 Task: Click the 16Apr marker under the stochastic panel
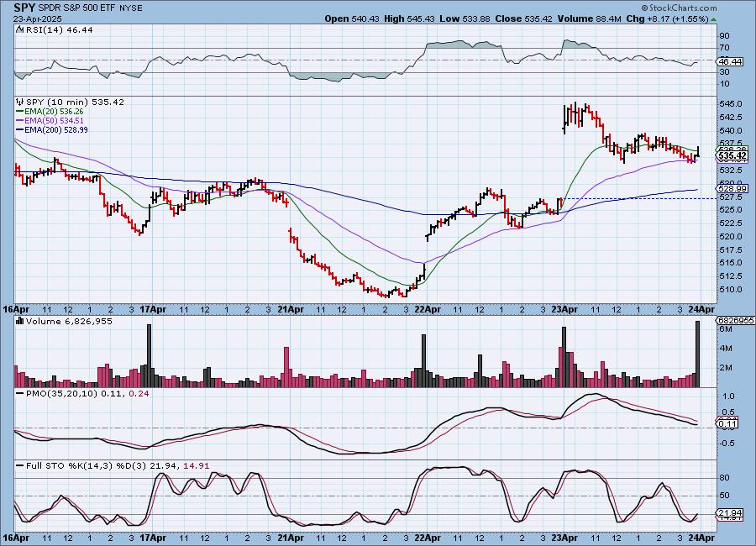click(x=17, y=538)
